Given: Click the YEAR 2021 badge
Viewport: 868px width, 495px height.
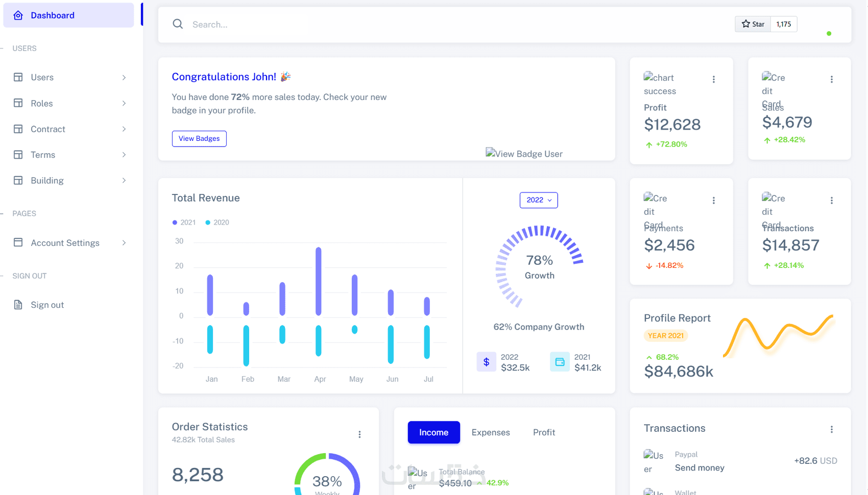Looking at the screenshot, I should pyautogui.click(x=666, y=336).
